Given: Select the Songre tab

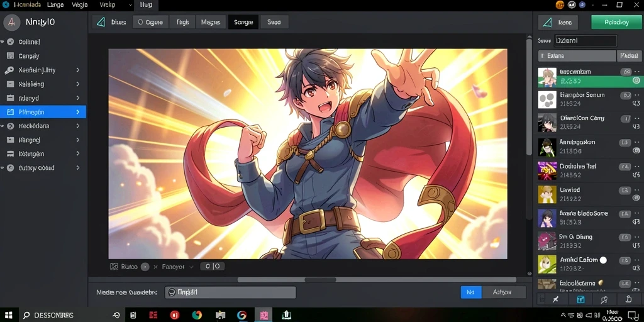Looking at the screenshot, I should pyautogui.click(x=243, y=22).
